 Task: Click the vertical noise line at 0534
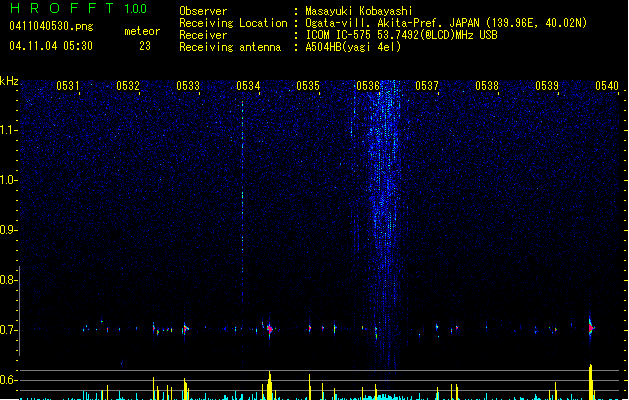[x=243, y=201]
